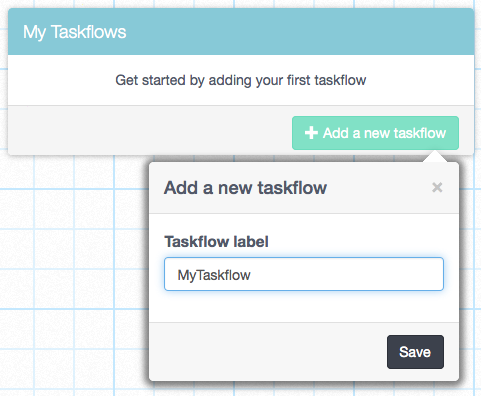Click the popover arrow pointer under the button

click(x=435, y=156)
